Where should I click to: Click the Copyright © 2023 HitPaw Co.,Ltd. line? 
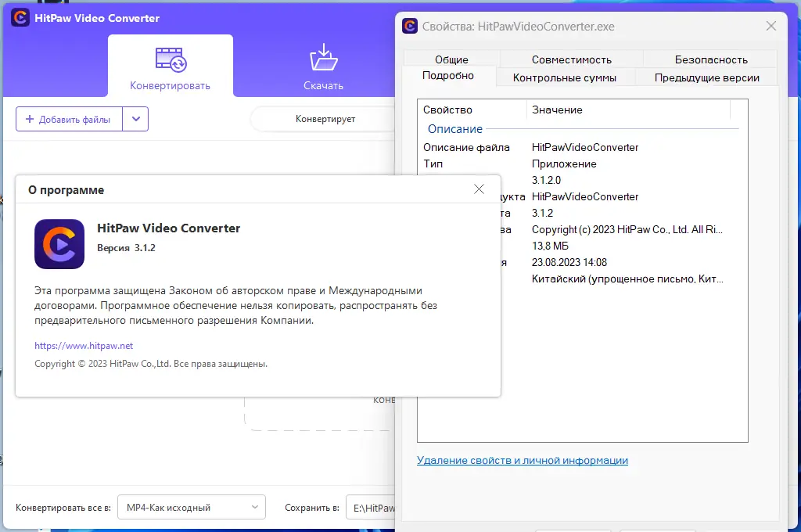pyautogui.click(x=151, y=364)
